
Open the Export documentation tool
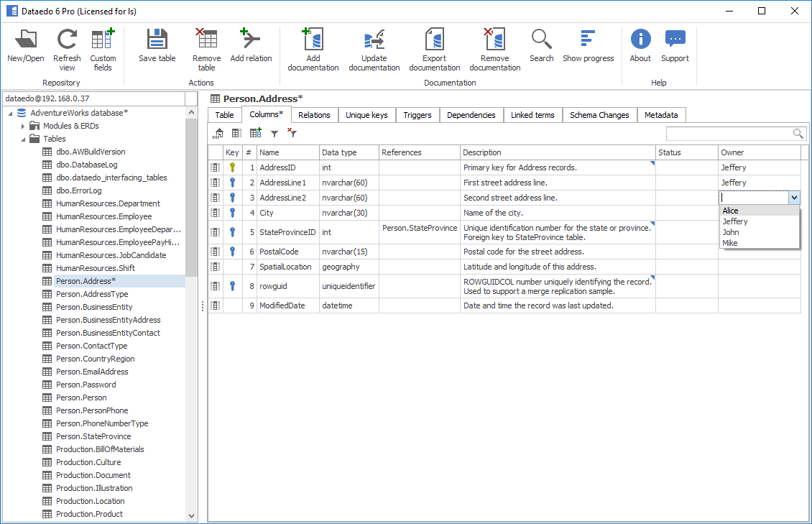coord(434,41)
